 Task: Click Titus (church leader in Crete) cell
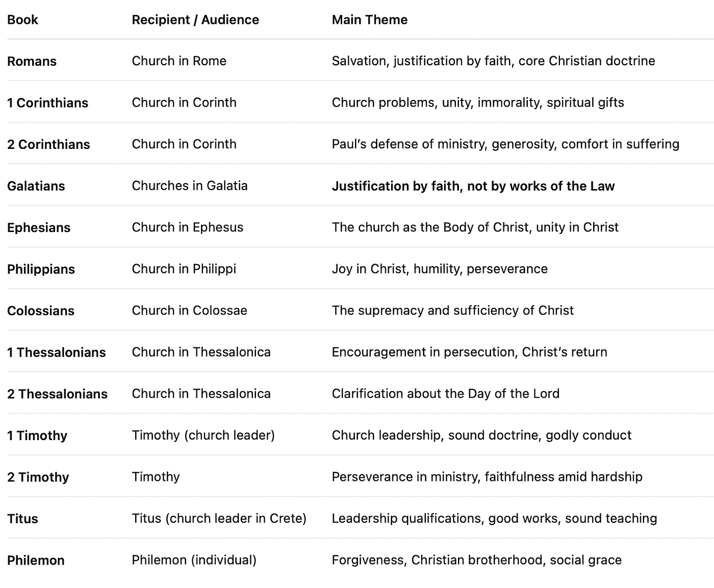tap(219, 518)
